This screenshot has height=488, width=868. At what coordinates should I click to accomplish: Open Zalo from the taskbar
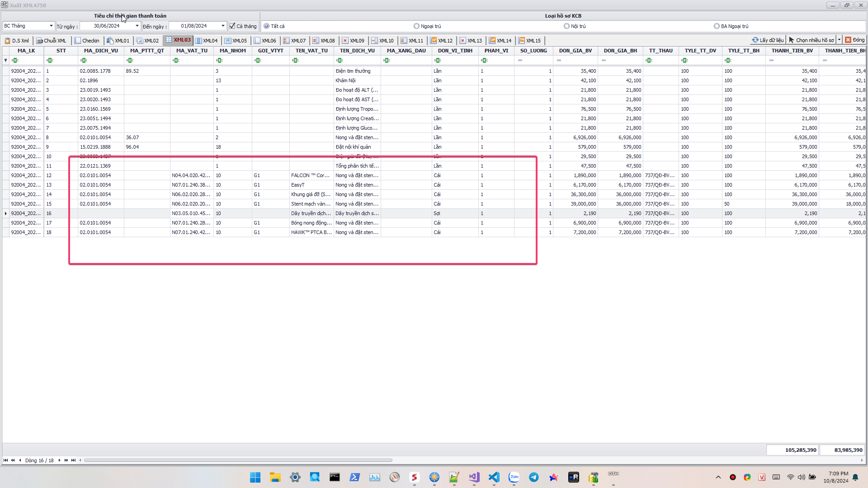click(514, 477)
